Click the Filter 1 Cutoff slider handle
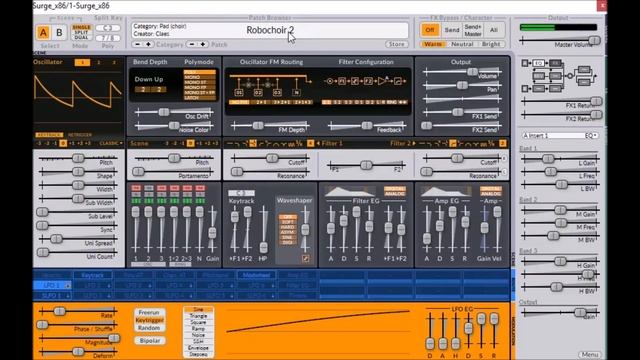Viewport: 640px width, 360px height. 272,158
